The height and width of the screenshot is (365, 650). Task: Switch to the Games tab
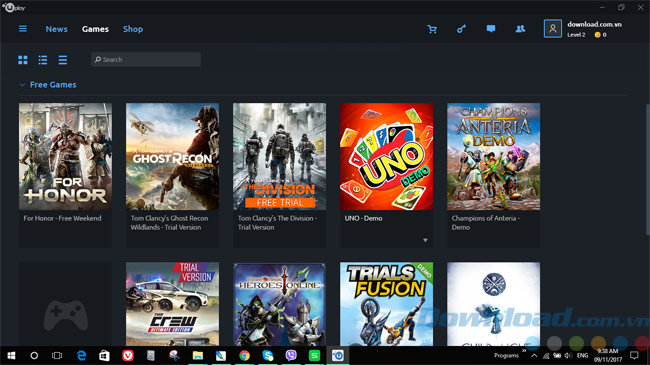pos(95,29)
